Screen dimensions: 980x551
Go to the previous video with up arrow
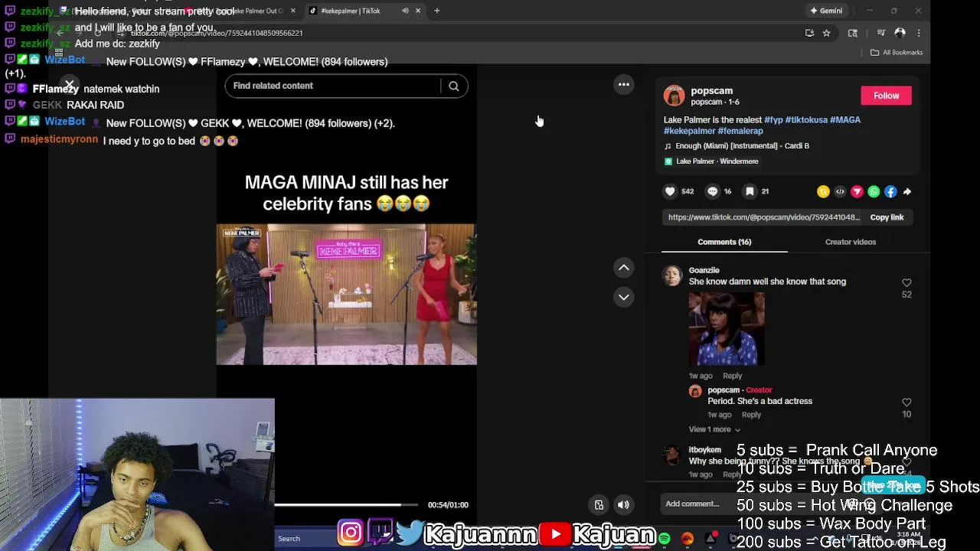[624, 267]
